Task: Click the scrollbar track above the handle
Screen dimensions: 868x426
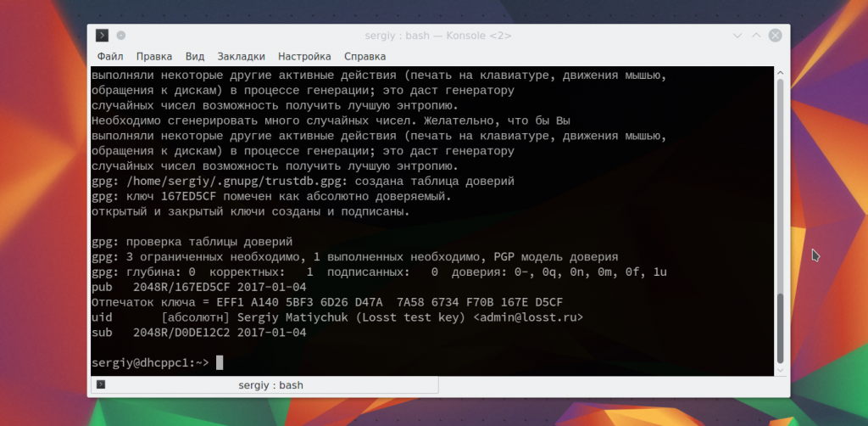Action: click(x=779, y=170)
